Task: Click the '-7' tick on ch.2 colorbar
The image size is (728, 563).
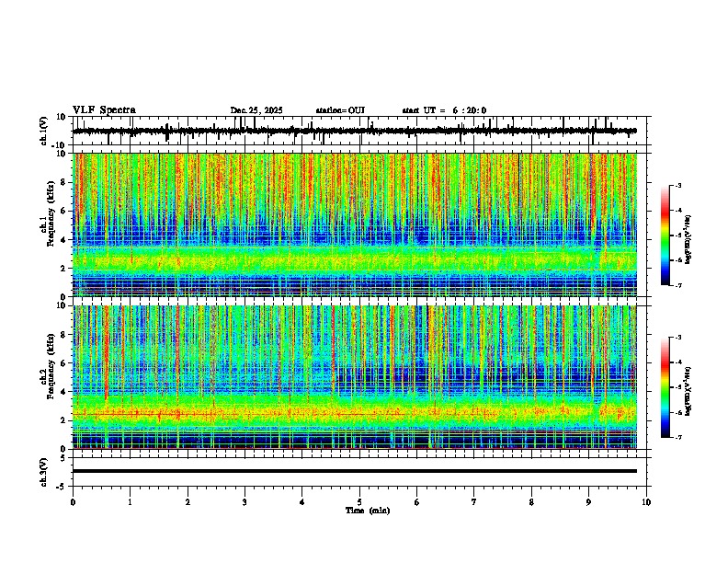Action: [677, 437]
